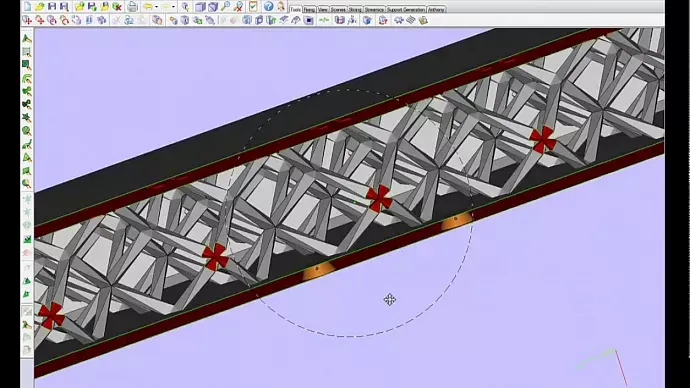Image resolution: width=690 pixels, height=388 pixels.
Task: Click the Mirror part icon
Action: tap(89, 20)
